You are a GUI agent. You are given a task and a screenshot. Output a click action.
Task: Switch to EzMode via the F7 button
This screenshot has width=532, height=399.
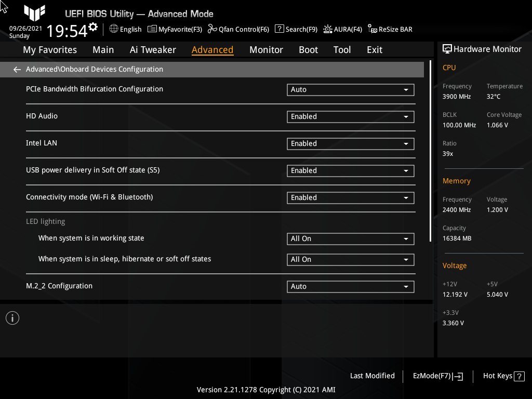tap(437, 376)
